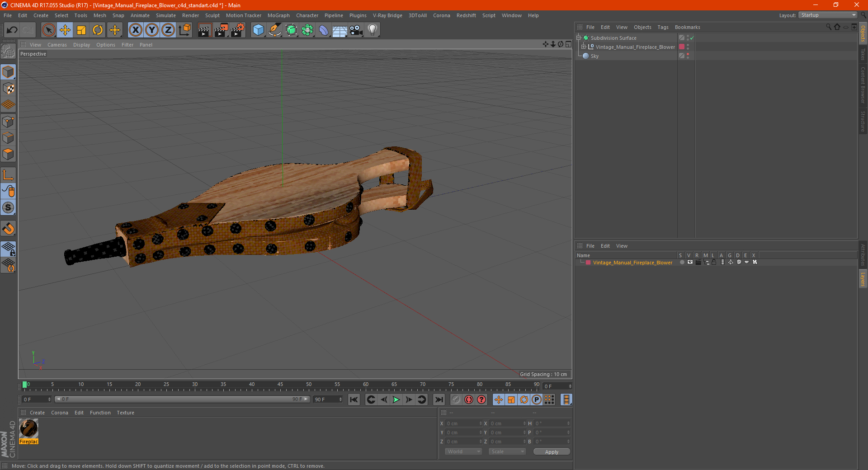Image resolution: width=868 pixels, height=470 pixels.
Task: Select the Sky object
Action: (x=594, y=56)
